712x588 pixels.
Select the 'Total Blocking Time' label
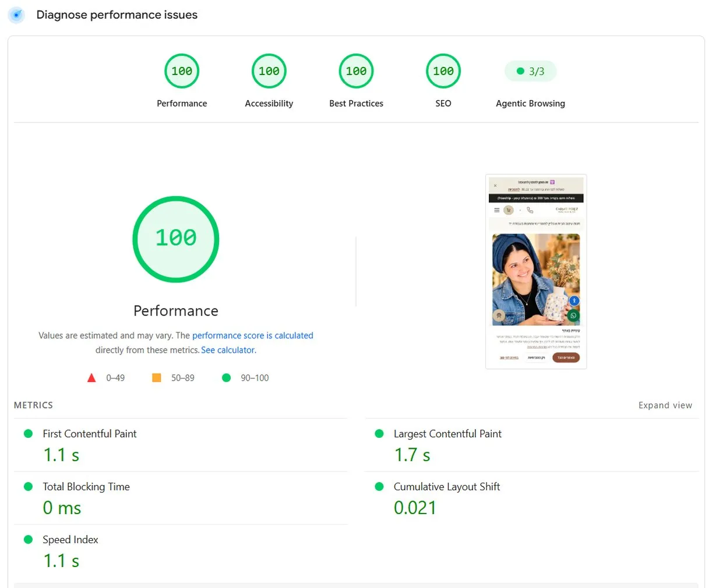pos(86,487)
